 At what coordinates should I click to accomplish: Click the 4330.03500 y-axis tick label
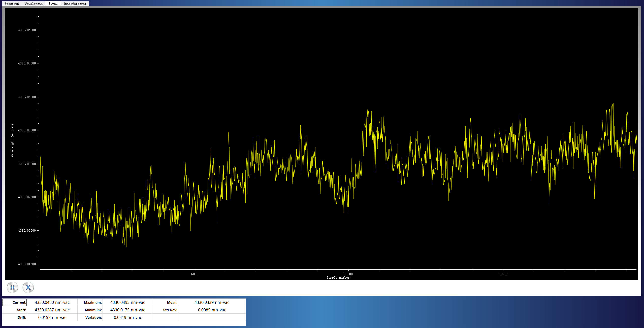(x=27, y=130)
